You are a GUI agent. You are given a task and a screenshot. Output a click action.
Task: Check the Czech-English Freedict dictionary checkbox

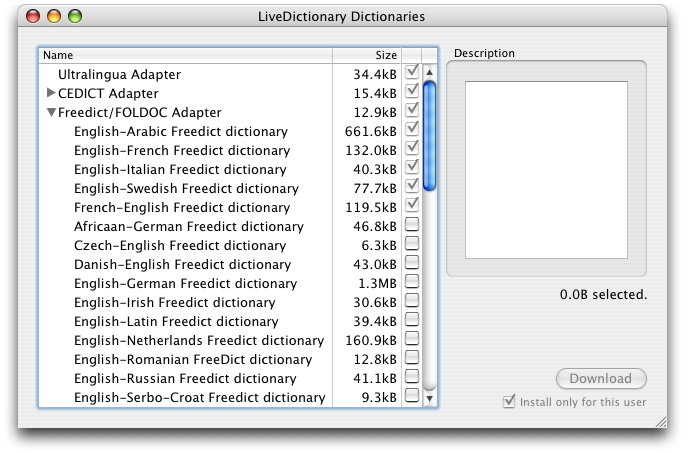coord(412,243)
